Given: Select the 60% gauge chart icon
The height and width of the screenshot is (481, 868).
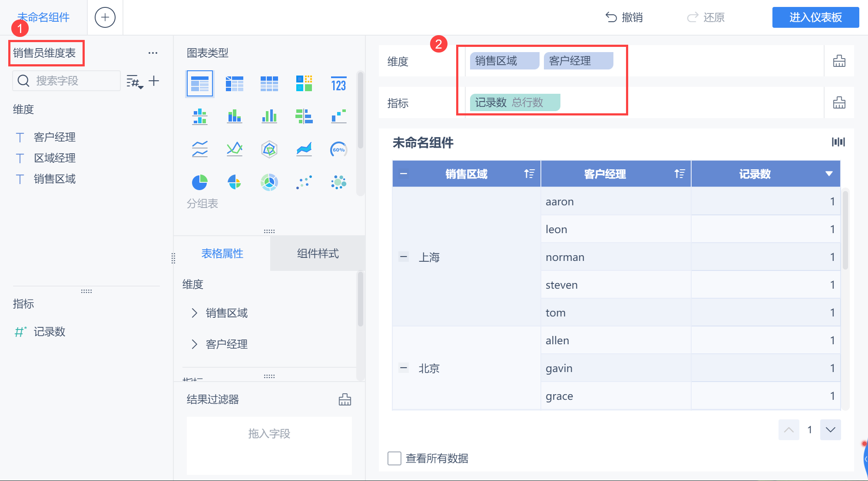Looking at the screenshot, I should coord(338,150).
